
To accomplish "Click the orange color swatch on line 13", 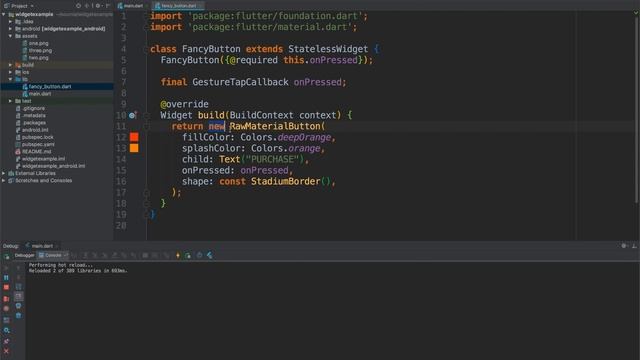I will (x=134, y=148).
